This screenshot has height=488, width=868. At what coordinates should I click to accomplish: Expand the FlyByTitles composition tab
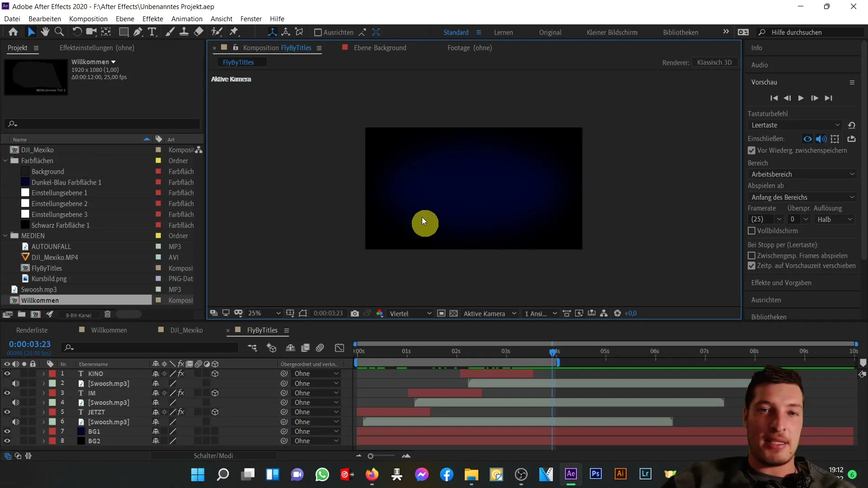coord(286,329)
